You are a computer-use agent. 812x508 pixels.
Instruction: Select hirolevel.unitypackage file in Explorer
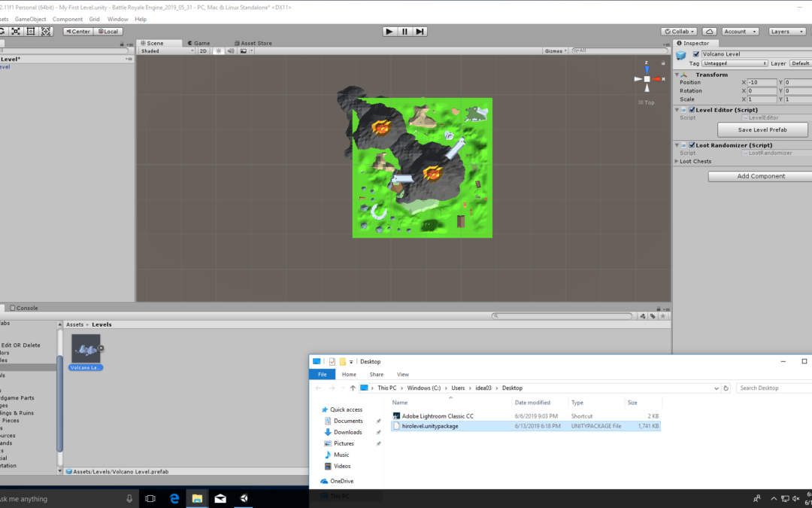click(x=526, y=426)
